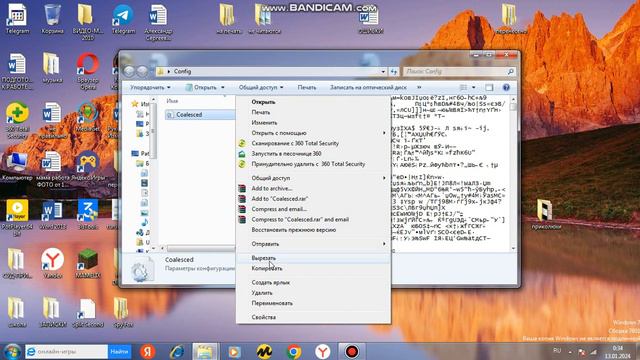The width and height of the screenshot is (640, 360).
Task: Choose Восстановить прежнюю версию entry
Action: [x=313, y=230]
